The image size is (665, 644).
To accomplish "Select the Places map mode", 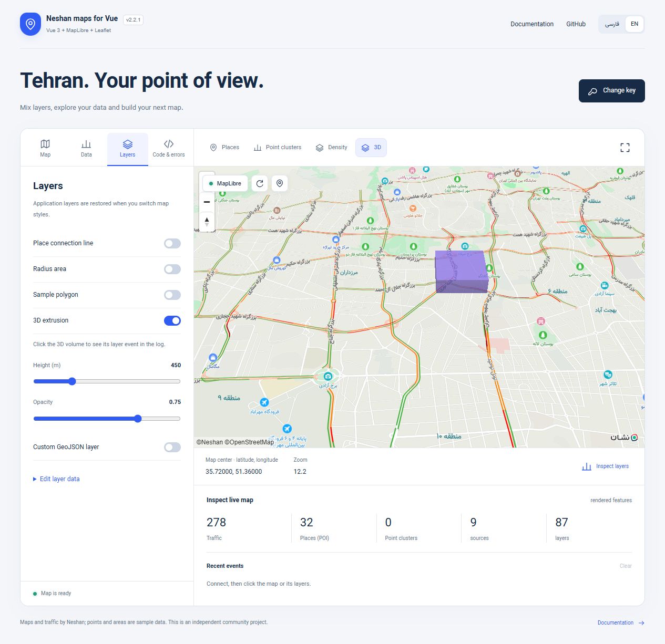I will point(224,148).
